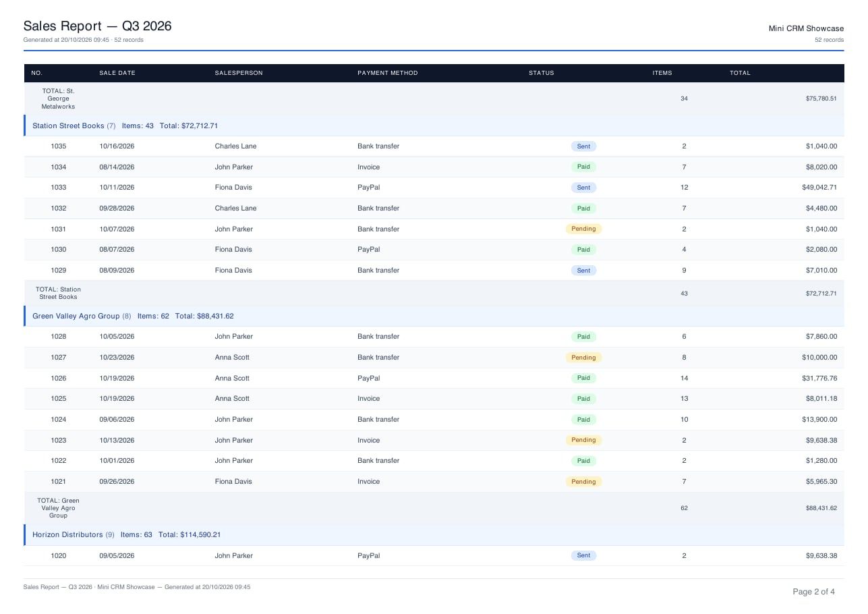The height and width of the screenshot is (614, 868).
Task: Select the "SALE DATE" column header
Action: (x=117, y=73)
